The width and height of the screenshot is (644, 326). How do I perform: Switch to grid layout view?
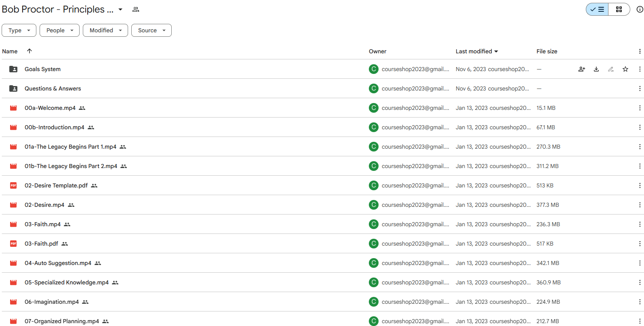coord(619,9)
